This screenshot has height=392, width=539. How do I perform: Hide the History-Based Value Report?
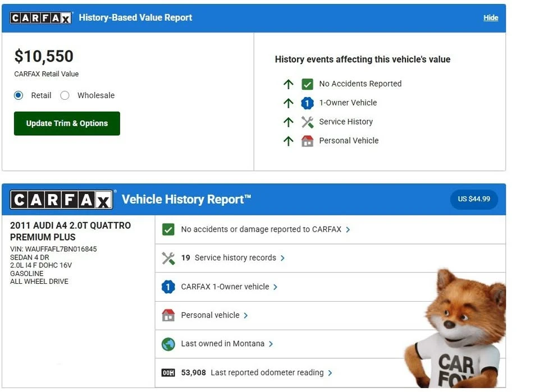pos(491,18)
